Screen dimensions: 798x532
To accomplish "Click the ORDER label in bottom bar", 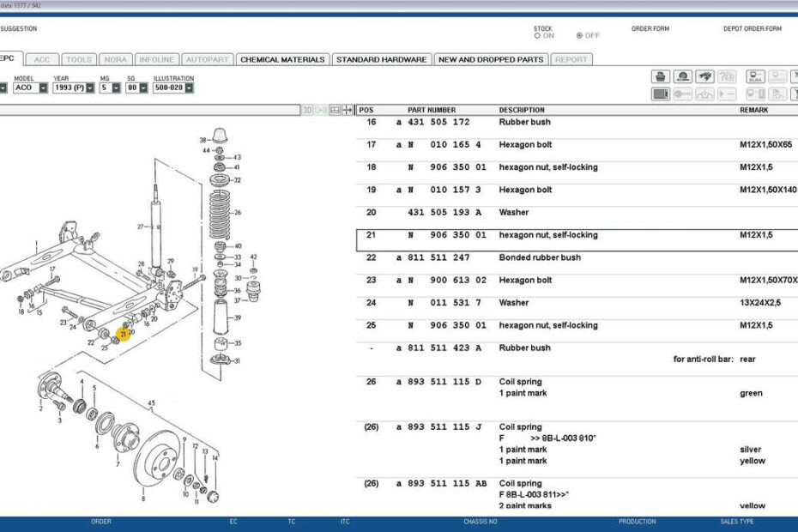I will click(x=100, y=522).
